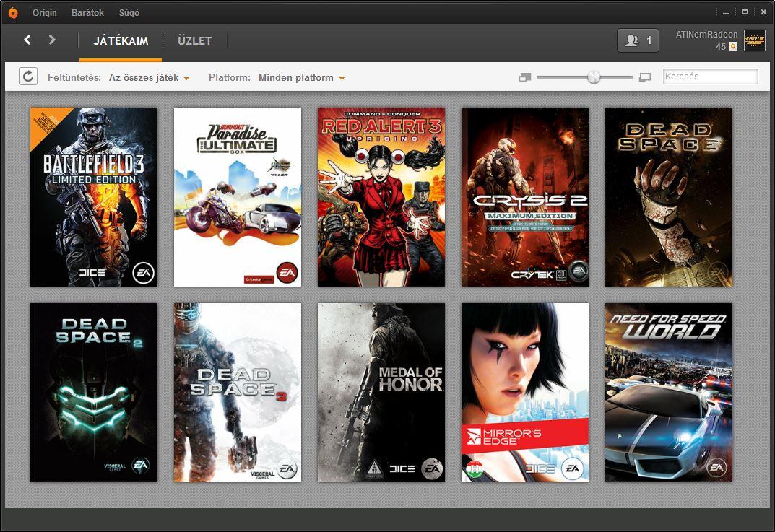
Task: Select the Battlefield 3 Limited Edition cover
Action: click(94, 197)
